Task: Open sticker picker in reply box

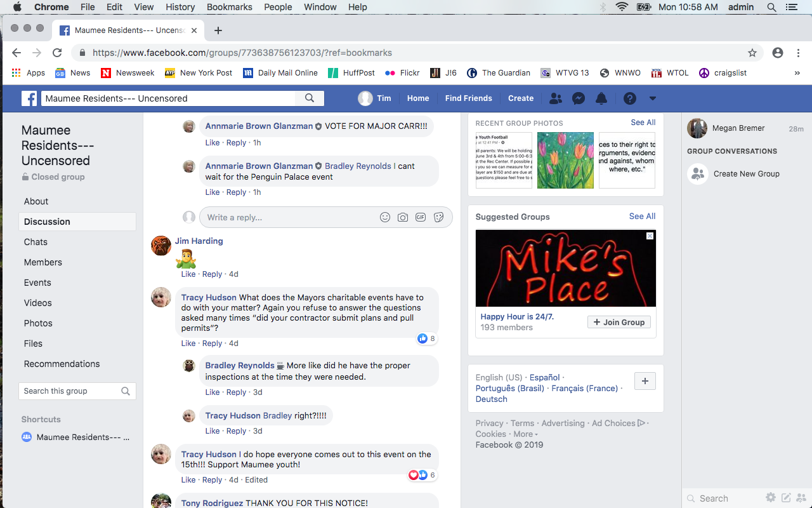Action: click(x=438, y=217)
